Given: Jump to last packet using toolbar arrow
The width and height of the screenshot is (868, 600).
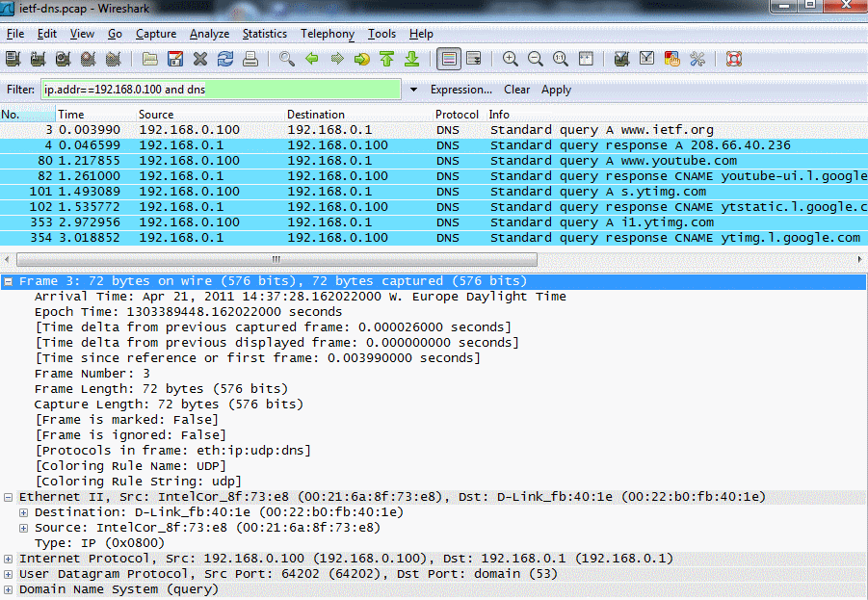Looking at the screenshot, I should (411, 59).
